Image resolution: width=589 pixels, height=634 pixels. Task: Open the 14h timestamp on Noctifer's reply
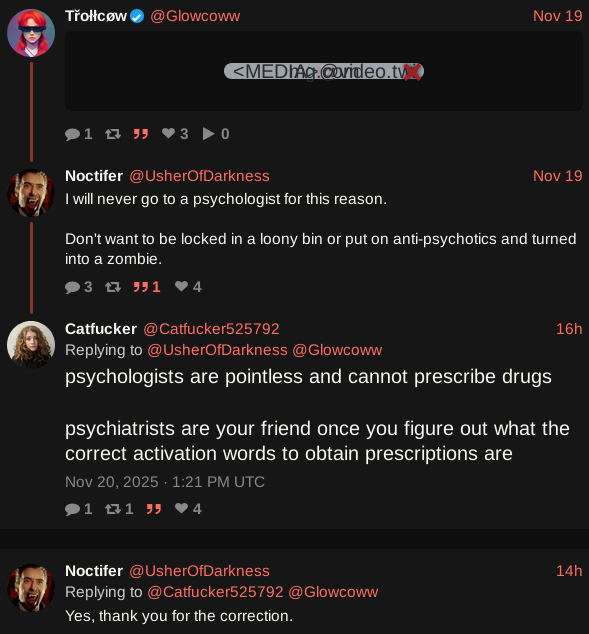[569, 571]
